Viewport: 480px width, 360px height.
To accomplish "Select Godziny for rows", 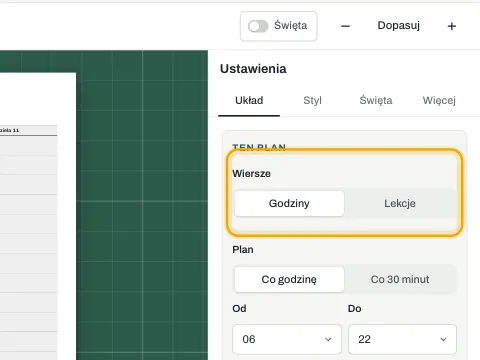I will point(289,203).
